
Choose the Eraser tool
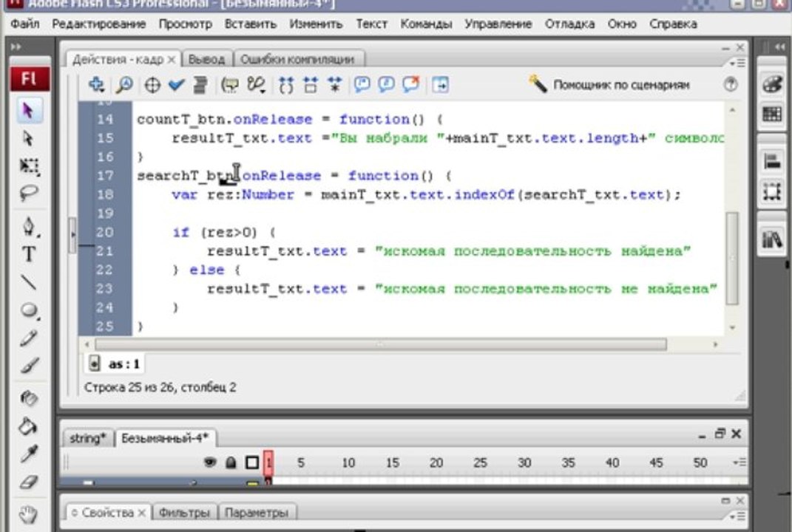pos(28,482)
